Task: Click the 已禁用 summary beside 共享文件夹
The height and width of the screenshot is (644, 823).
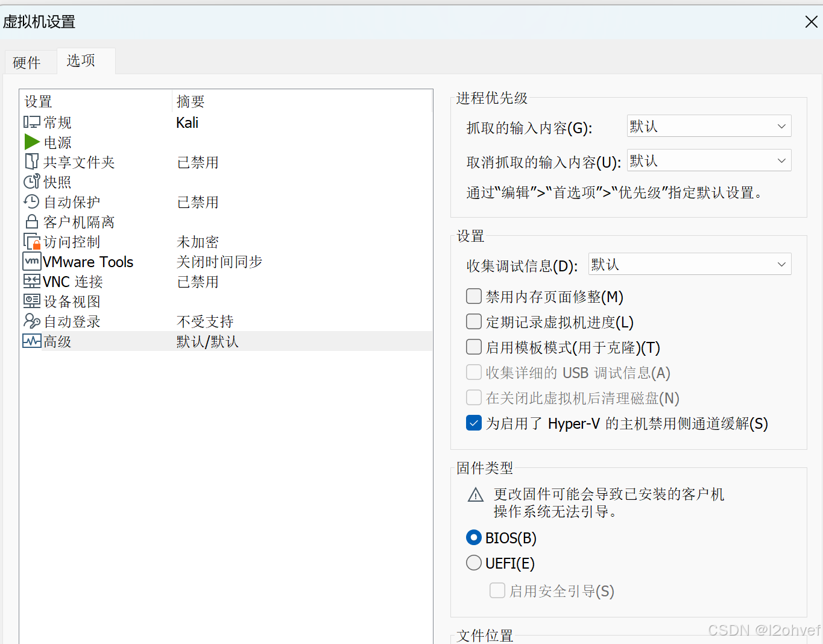Action: (x=198, y=162)
